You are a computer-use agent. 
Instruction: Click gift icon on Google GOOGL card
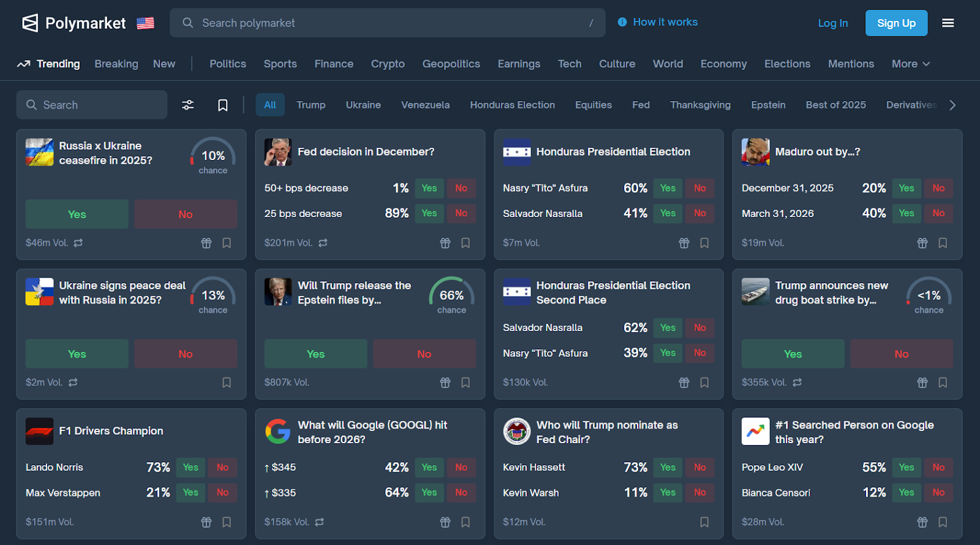pyautogui.click(x=445, y=522)
